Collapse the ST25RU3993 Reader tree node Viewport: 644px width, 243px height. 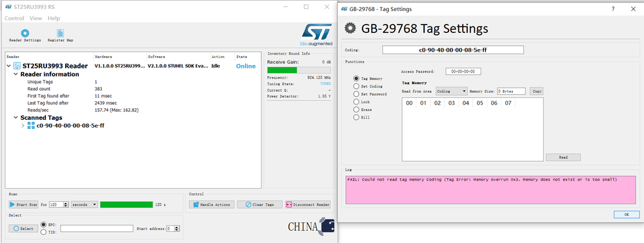(x=9, y=66)
